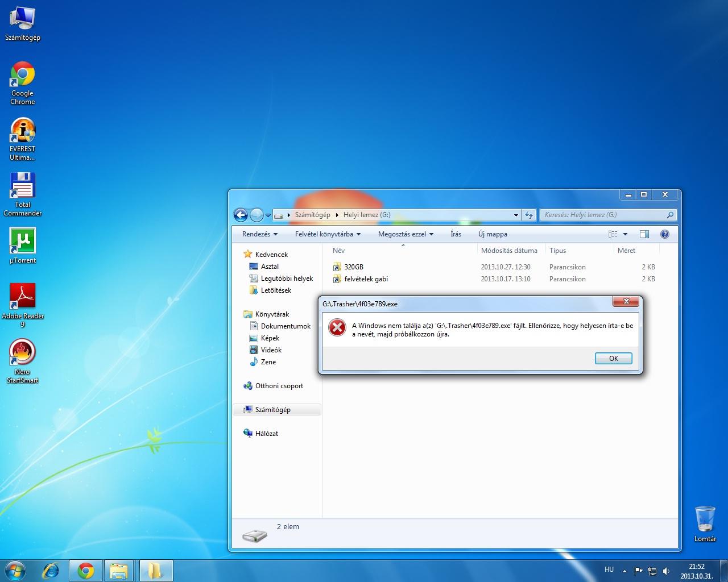Open the Windows Start menu
This screenshot has width=728, height=582.
tap(15, 570)
